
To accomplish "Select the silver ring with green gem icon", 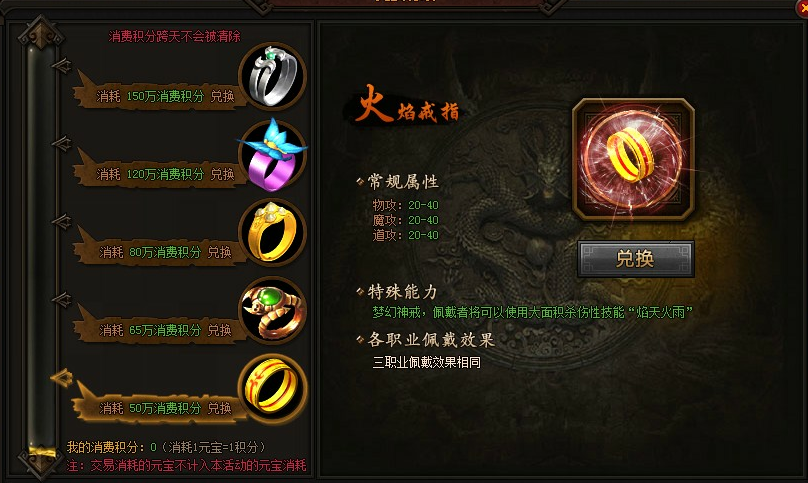I will (x=273, y=76).
